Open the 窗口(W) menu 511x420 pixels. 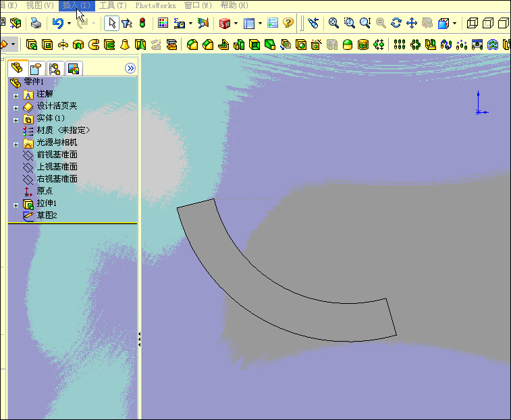198,5
